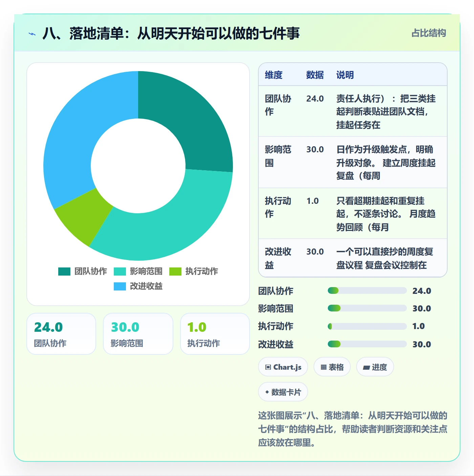Click the summary paragraph starting 这张图展示

click(x=352, y=429)
